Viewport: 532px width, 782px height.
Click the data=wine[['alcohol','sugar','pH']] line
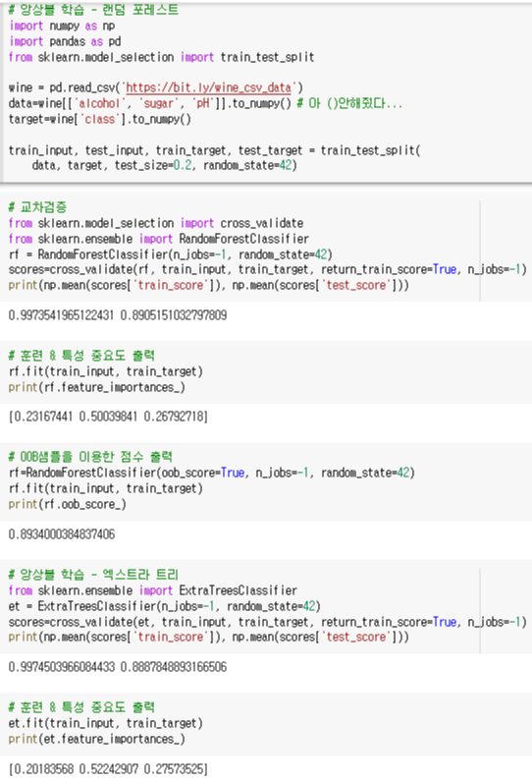click(x=205, y=103)
